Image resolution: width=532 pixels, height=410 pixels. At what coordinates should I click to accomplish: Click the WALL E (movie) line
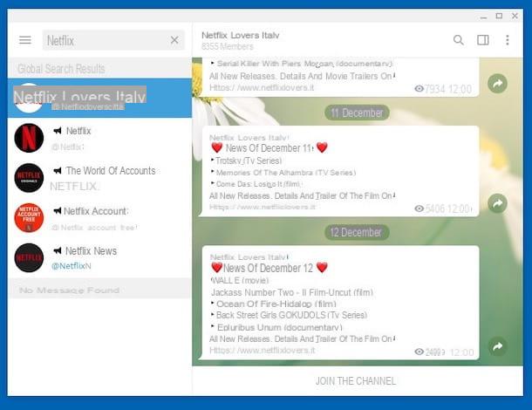(x=240, y=280)
